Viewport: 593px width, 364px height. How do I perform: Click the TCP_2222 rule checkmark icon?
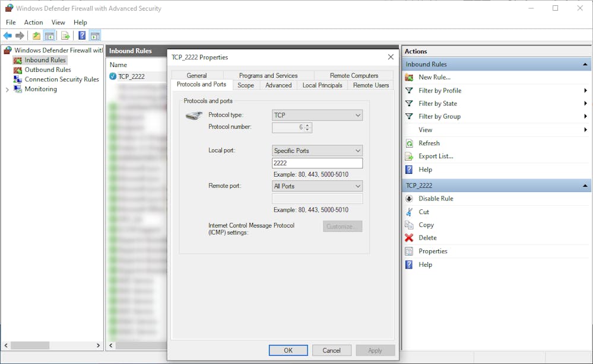pyautogui.click(x=113, y=76)
